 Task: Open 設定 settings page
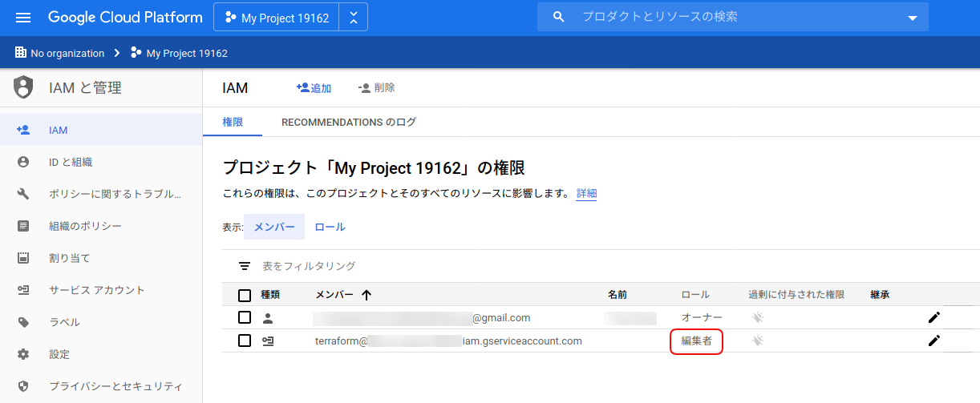pos(101,354)
